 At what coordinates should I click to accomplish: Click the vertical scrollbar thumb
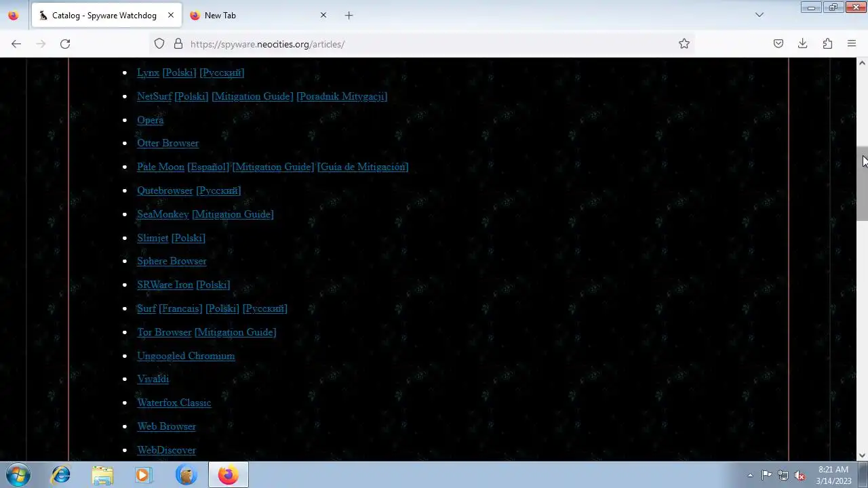[862, 183]
